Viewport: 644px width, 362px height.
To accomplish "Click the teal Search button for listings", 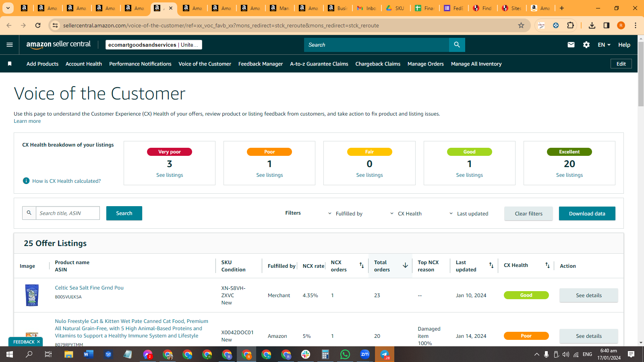I will (124, 213).
